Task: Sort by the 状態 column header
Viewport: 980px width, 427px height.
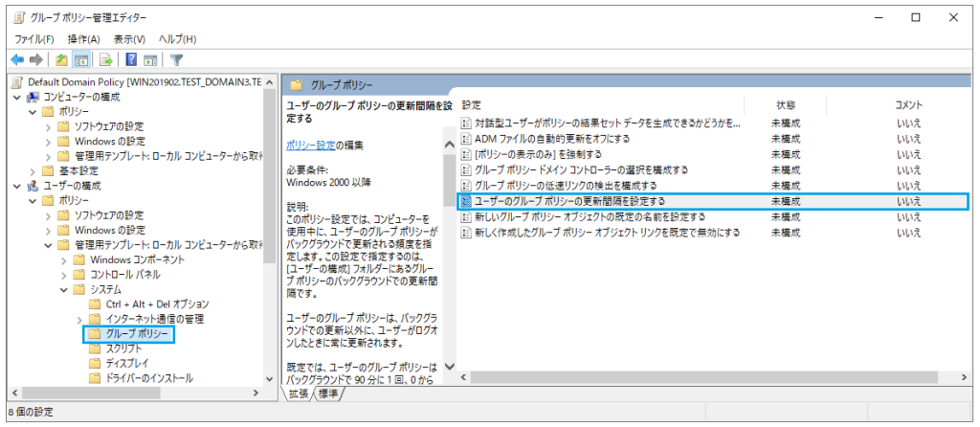Action: coord(786,105)
